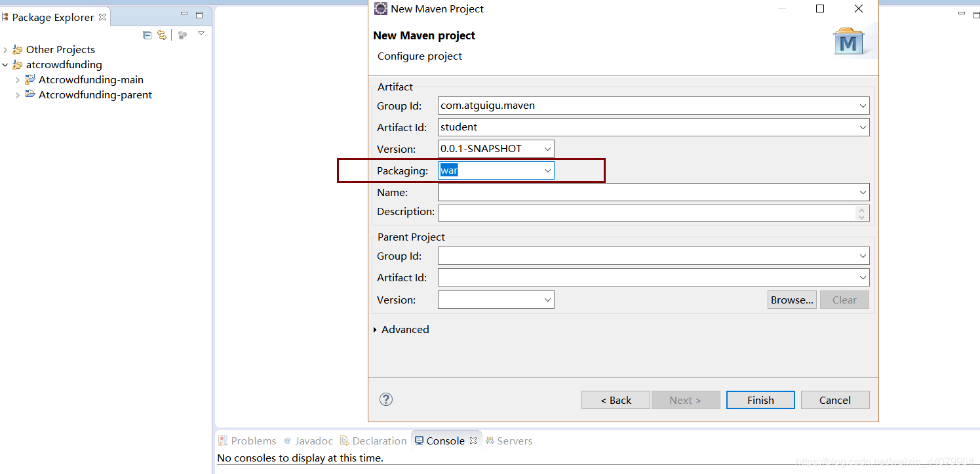Click the Browse... button
This screenshot has width=980, height=474.
(x=792, y=300)
